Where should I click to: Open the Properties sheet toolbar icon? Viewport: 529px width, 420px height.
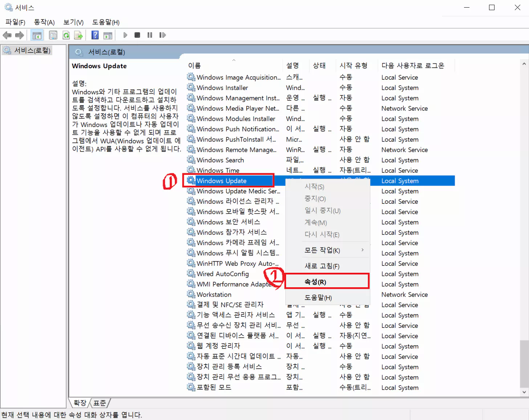point(53,35)
